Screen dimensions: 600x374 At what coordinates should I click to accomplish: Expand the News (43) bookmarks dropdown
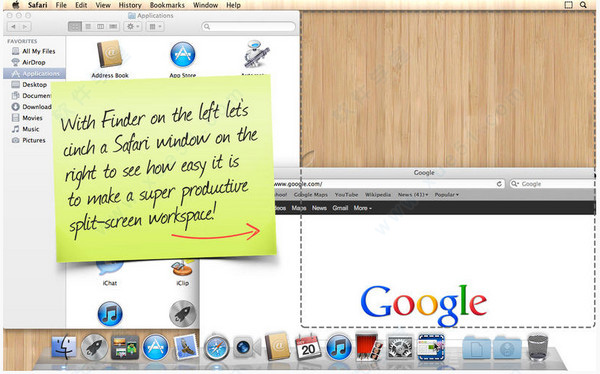pos(413,194)
